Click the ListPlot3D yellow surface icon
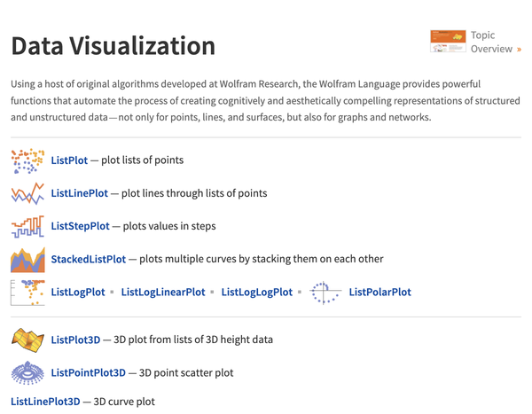Image resolution: width=532 pixels, height=414 pixels. pos(27,340)
